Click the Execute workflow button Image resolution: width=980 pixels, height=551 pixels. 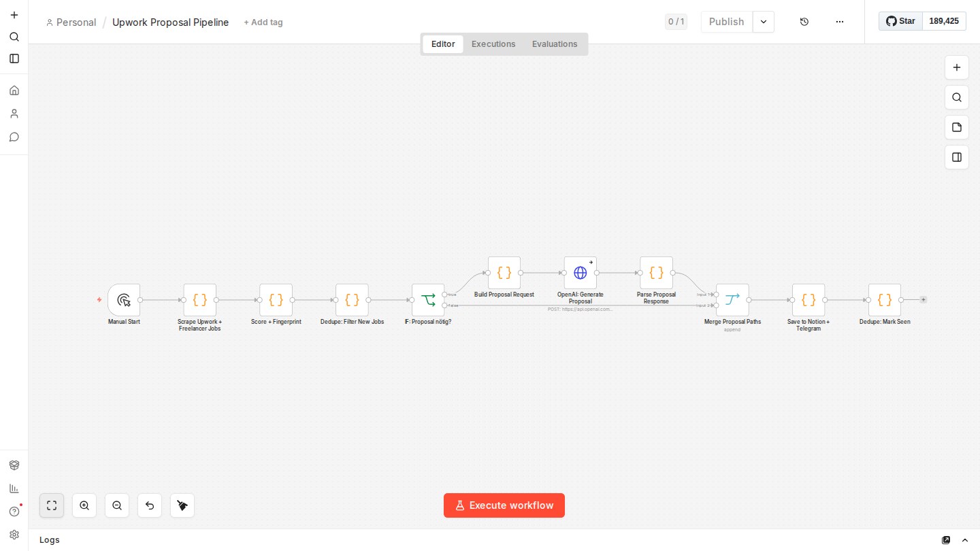coord(504,505)
